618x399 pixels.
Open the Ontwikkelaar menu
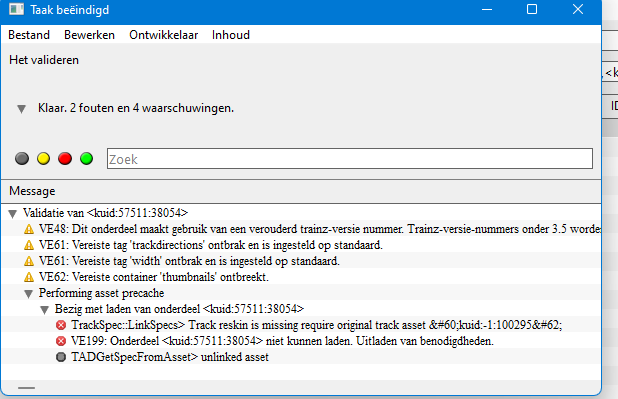coord(164,35)
